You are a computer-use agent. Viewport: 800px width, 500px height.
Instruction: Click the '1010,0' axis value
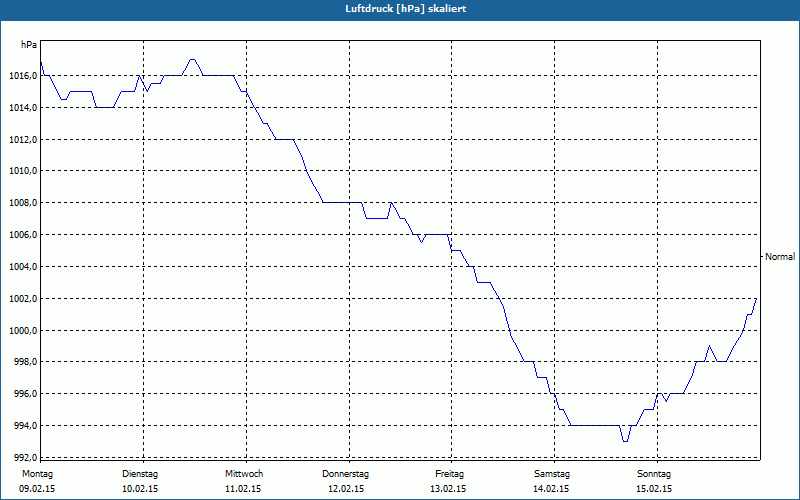pos(23,171)
